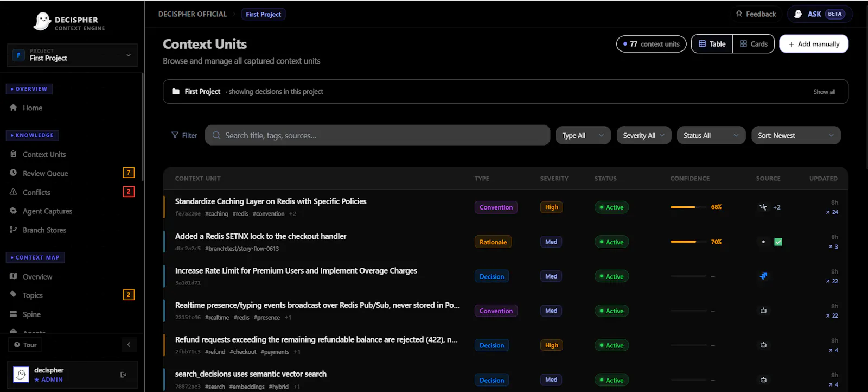Screen dimensions: 868x392
Task: Click the logout icon next to decispher
Action: pyautogui.click(x=123, y=375)
